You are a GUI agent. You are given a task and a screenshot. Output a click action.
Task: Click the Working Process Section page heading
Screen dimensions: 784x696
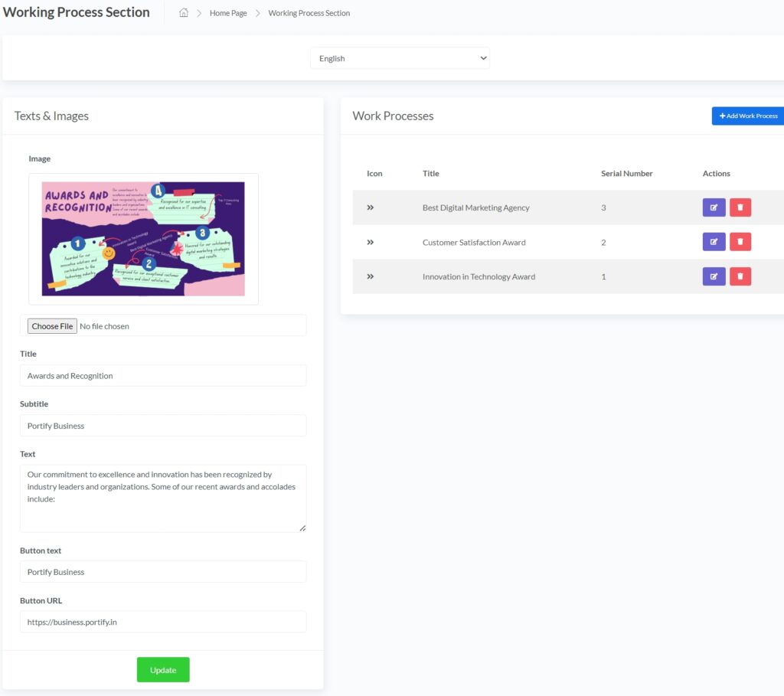coord(76,12)
